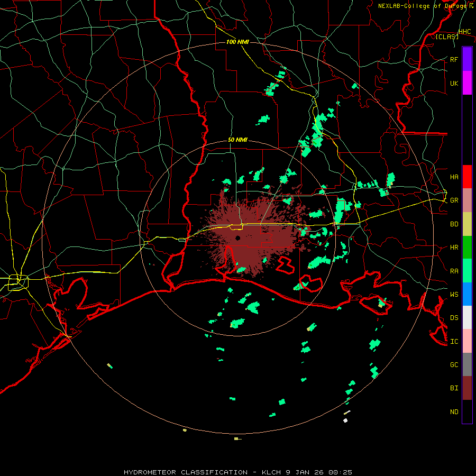Click the HYDROMETEOR CLASSIFICATION title caption
Screen dimensions: 476x476
pyautogui.click(x=237, y=472)
